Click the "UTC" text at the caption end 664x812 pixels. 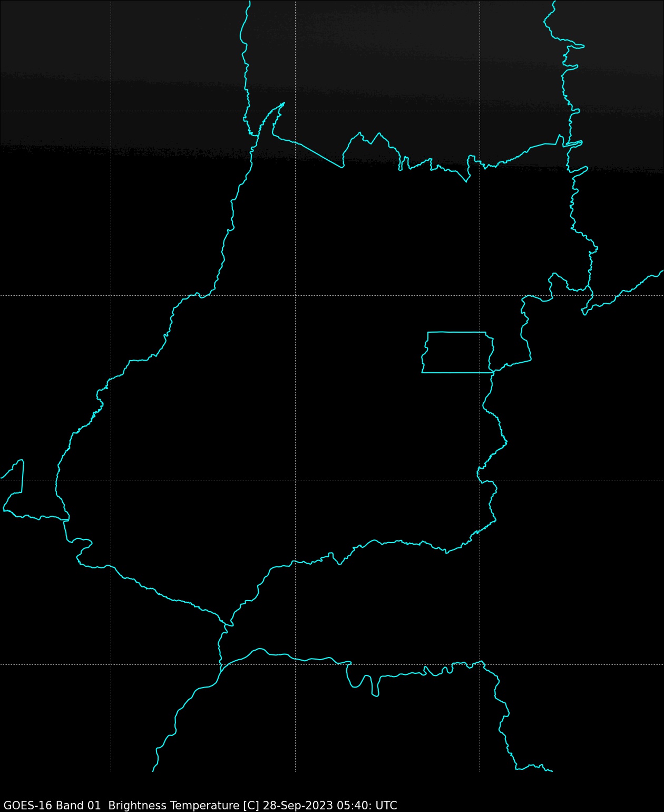386,805
